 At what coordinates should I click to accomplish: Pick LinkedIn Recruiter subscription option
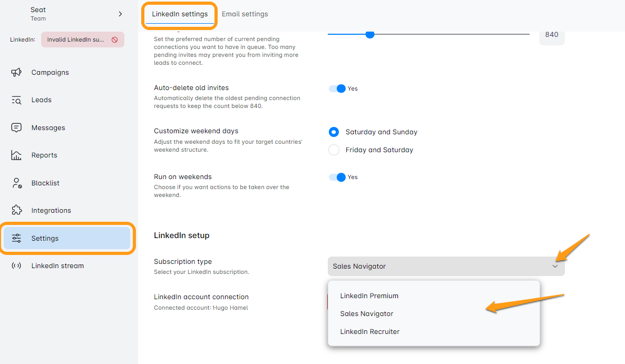click(369, 332)
